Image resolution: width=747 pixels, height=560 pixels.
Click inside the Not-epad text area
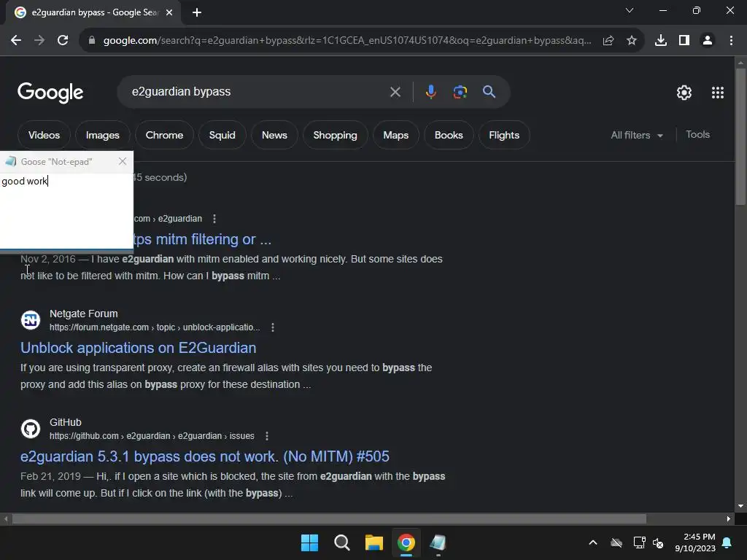pos(66,211)
